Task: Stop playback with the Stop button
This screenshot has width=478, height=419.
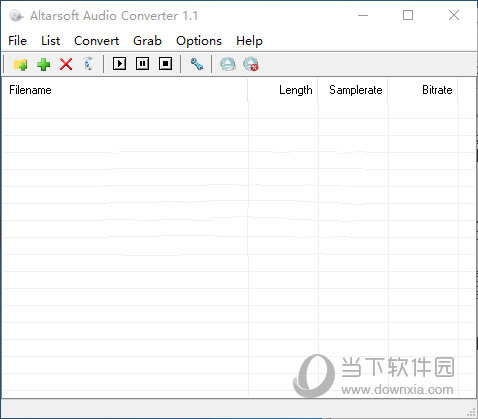Action: 165,63
